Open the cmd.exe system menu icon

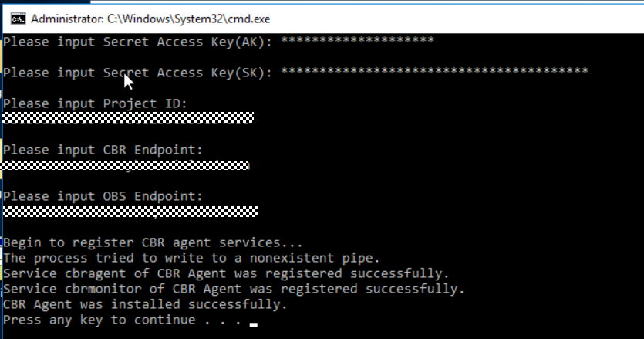[x=18, y=19]
